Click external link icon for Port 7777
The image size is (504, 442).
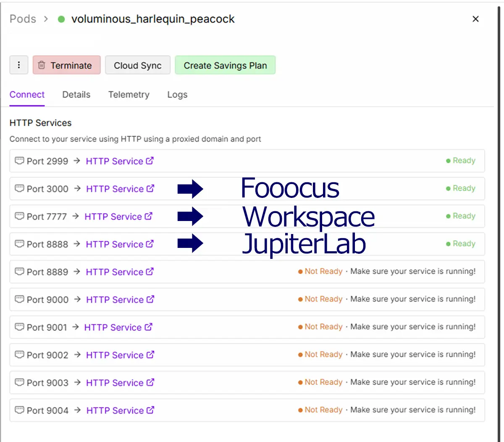tap(149, 216)
